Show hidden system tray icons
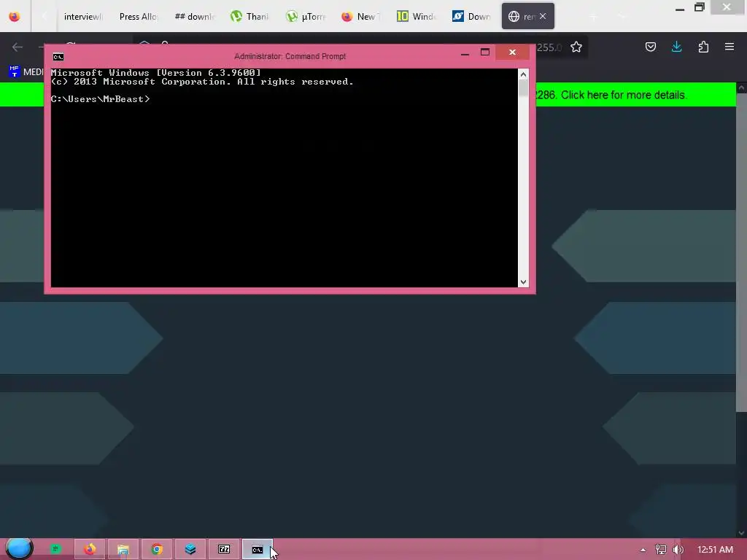Screen dimensions: 747x560 [643, 550]
